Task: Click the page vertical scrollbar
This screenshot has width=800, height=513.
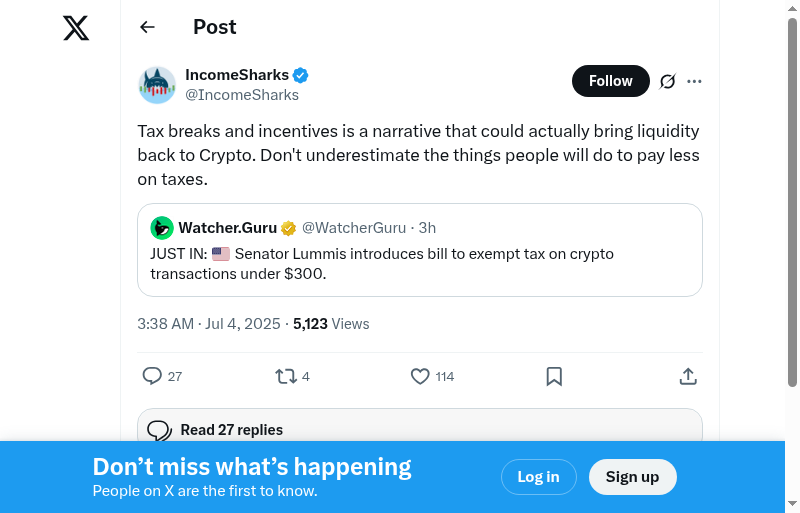Action: point(792,200)
